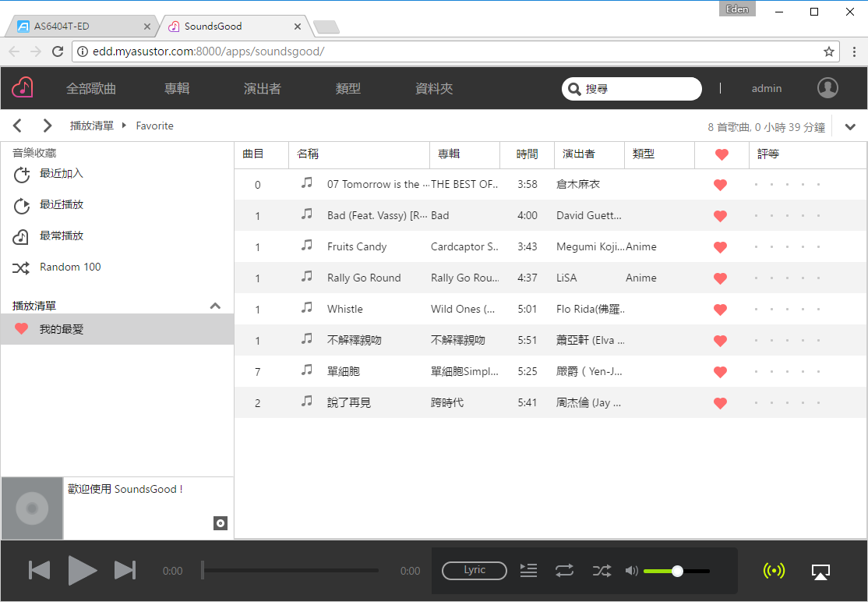
Task: Toggle shuffle mode in player bar
Action: tap(602, 571)
